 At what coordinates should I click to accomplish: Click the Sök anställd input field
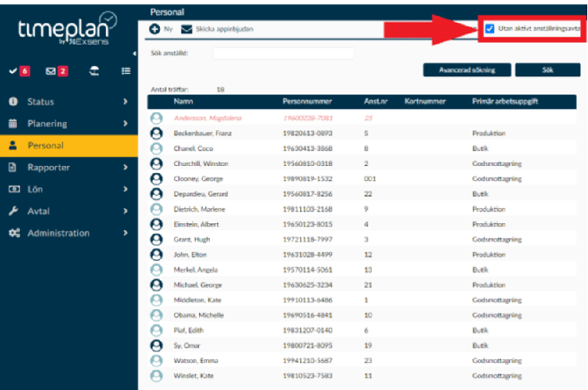pyautogui.click(x=283, y=53)
